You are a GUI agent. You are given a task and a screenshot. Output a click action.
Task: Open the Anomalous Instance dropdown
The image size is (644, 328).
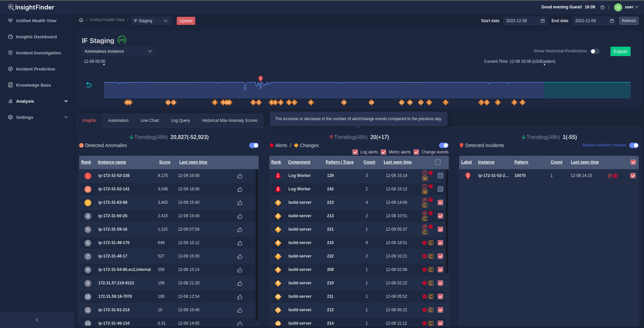point(118,51)
